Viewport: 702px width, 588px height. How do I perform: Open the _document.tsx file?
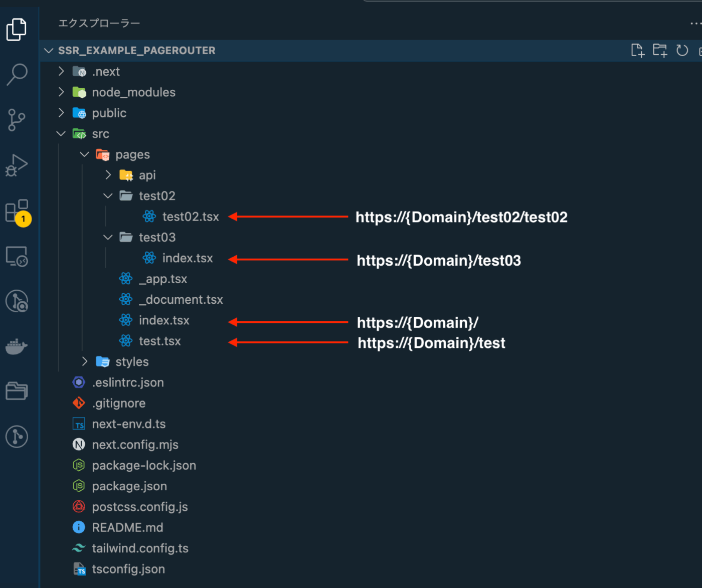pos(181,299)
